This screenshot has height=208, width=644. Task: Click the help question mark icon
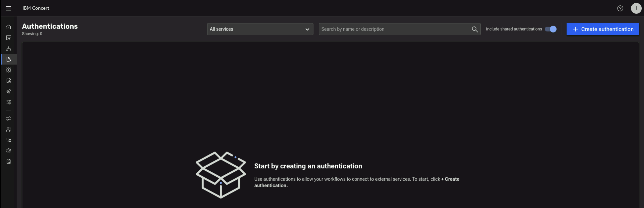pos(620,8)
